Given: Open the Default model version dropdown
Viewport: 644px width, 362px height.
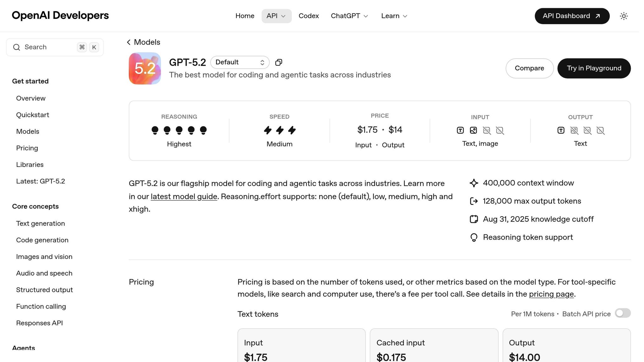Looking at the screenshot, I should click(240, 62).
